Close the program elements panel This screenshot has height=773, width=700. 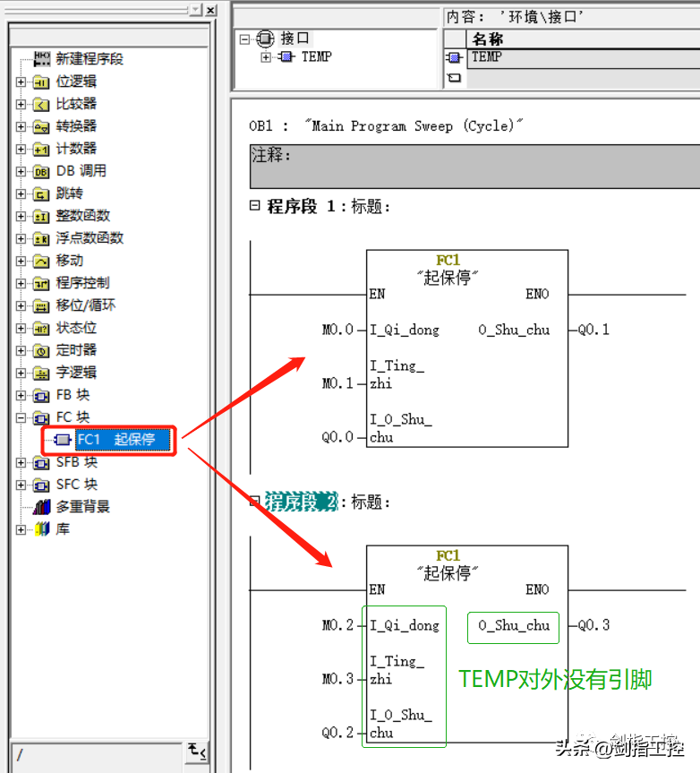(210, 10)
